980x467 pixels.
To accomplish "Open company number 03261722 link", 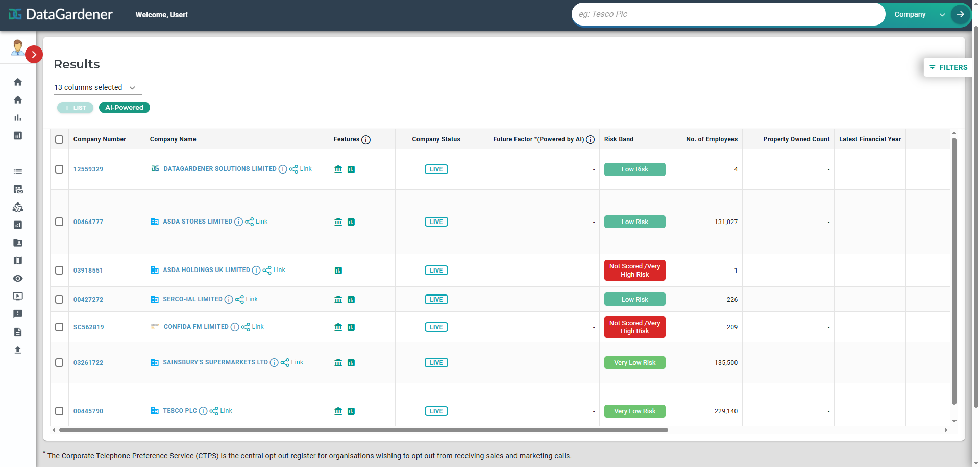I will coord(88,363).
